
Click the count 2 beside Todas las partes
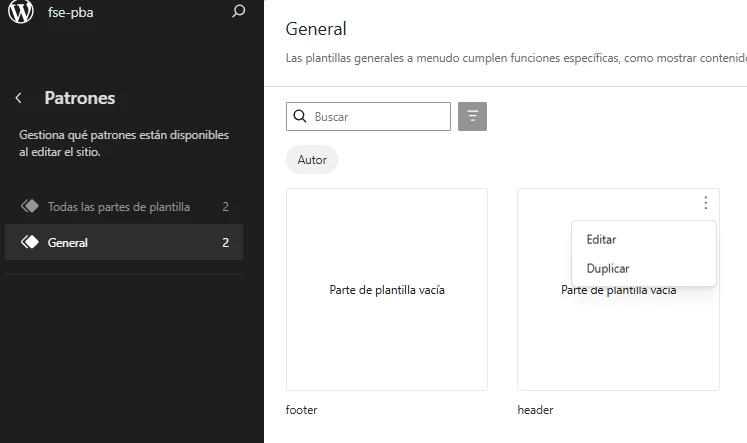[225, 207]
